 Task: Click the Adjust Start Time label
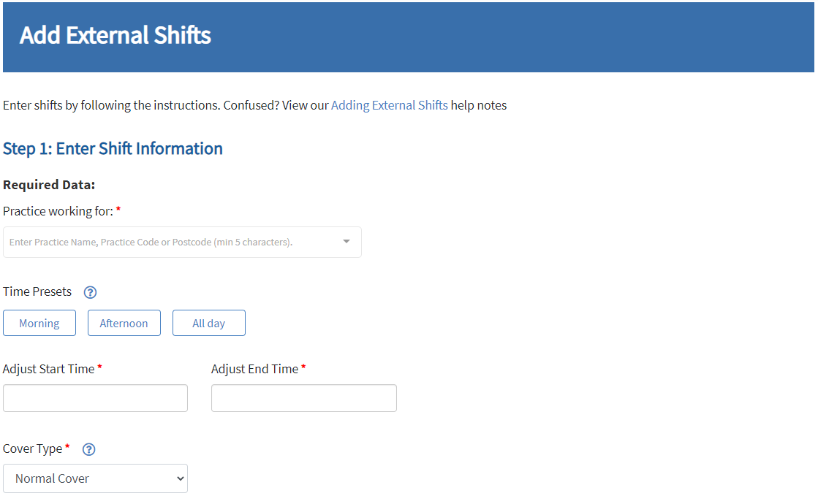[48, 370]
